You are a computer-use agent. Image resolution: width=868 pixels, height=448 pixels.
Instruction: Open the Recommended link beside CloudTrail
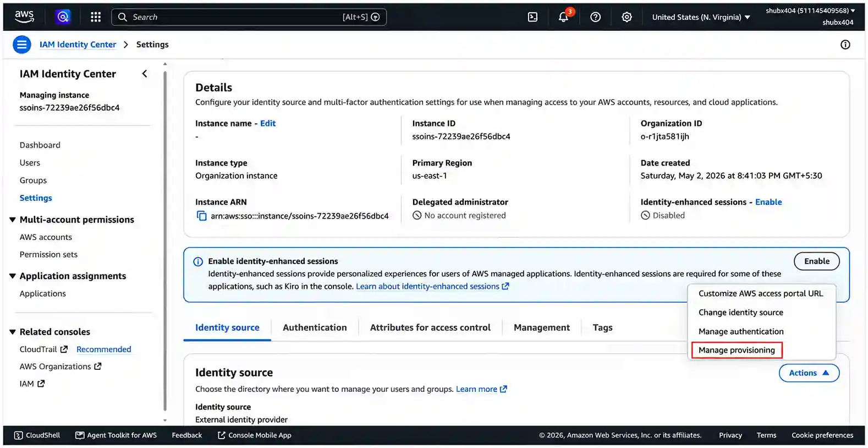[103, 349]
